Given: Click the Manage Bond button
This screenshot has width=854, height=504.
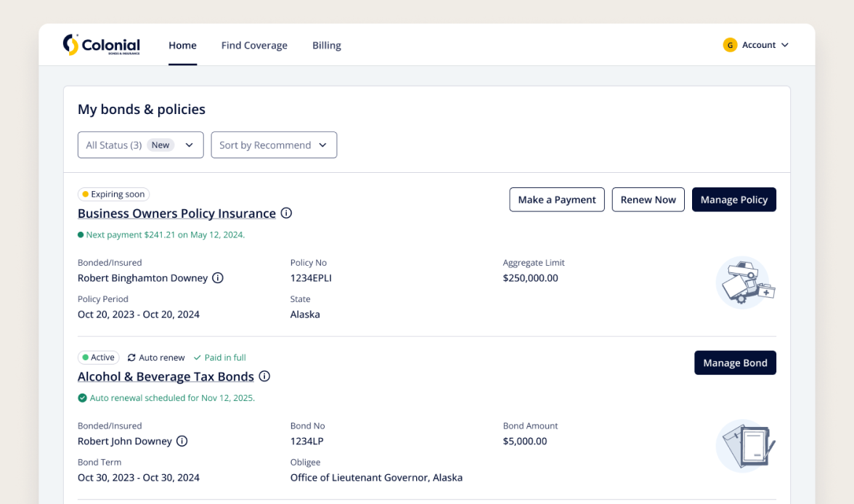Looking at the screenshot, I should 735,363.
